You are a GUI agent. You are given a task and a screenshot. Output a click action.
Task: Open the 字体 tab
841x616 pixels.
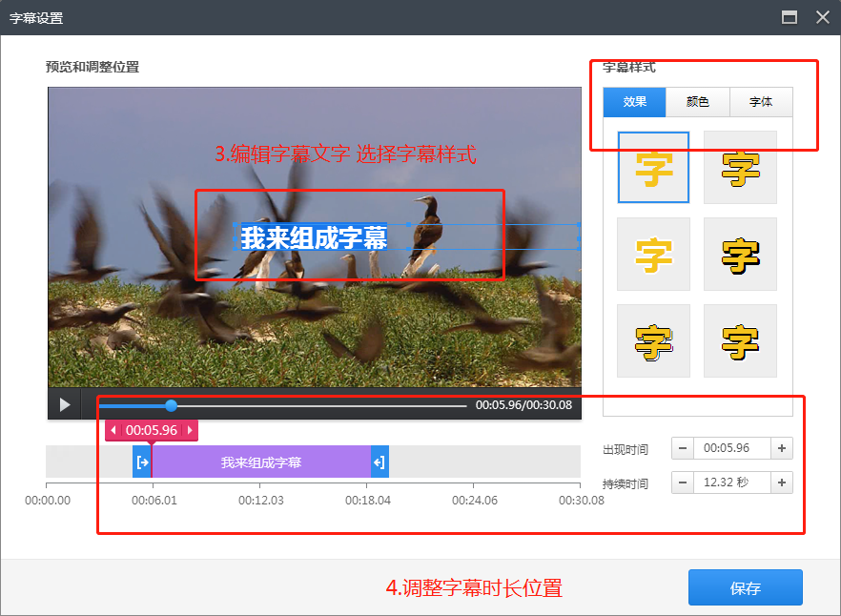pyautogui.click(x=761, y=102)
